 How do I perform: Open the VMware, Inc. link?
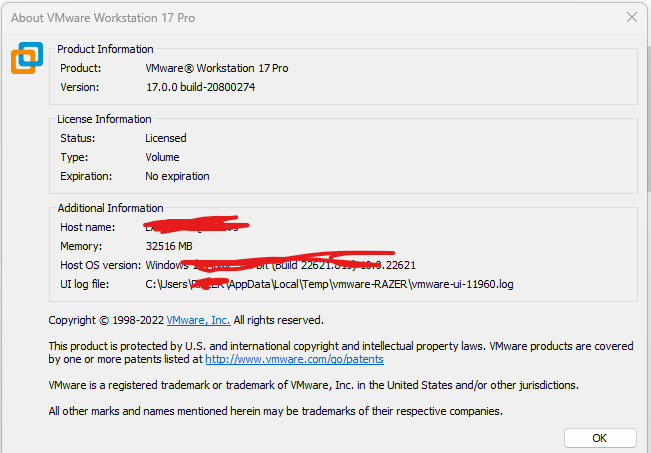coord(198,320)
